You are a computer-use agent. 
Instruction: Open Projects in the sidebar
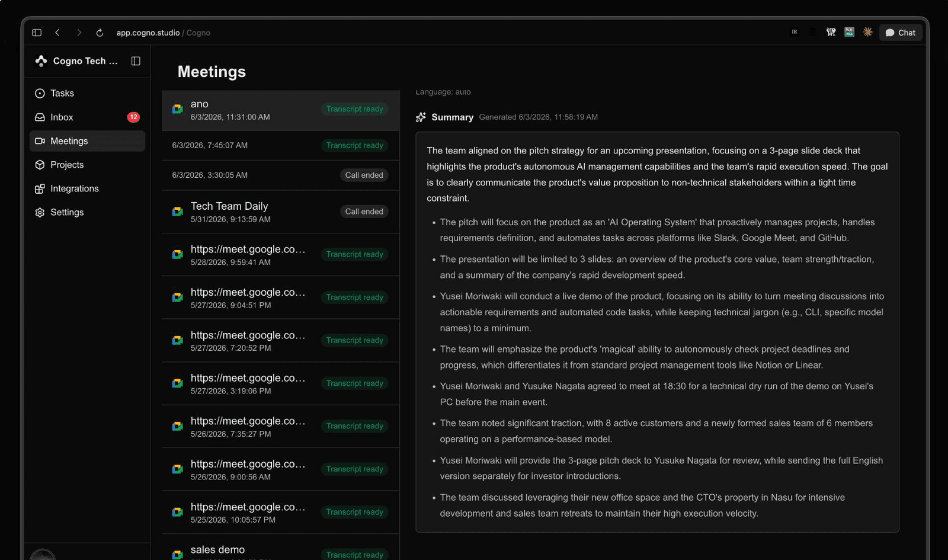[87, 165]
